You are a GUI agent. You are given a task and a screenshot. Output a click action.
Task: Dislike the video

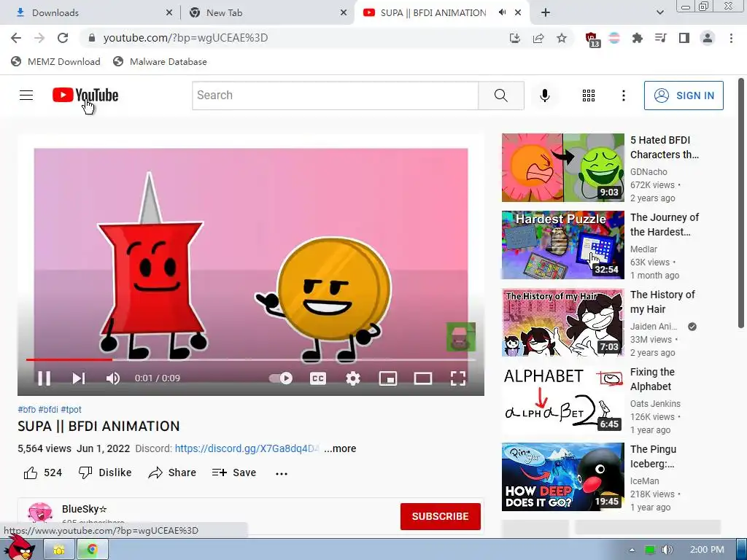pyautogui.click(x=105, y=472)
